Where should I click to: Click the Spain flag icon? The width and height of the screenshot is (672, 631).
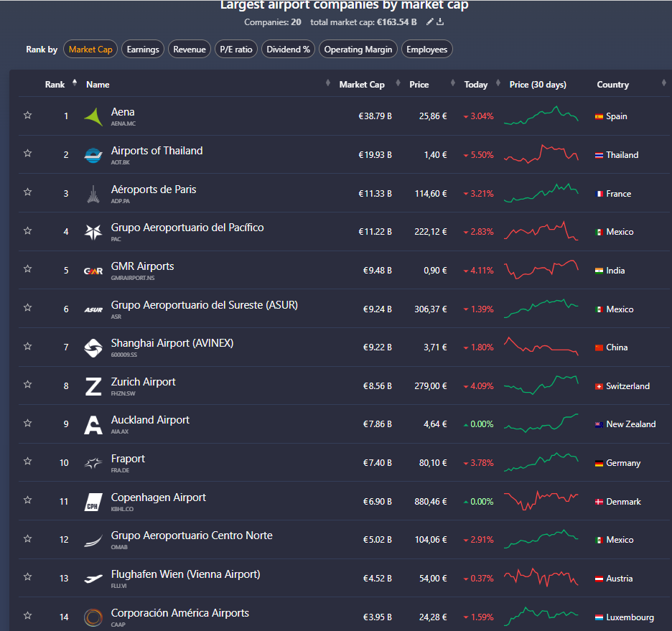pyautogui.click(x=599, y=116)
